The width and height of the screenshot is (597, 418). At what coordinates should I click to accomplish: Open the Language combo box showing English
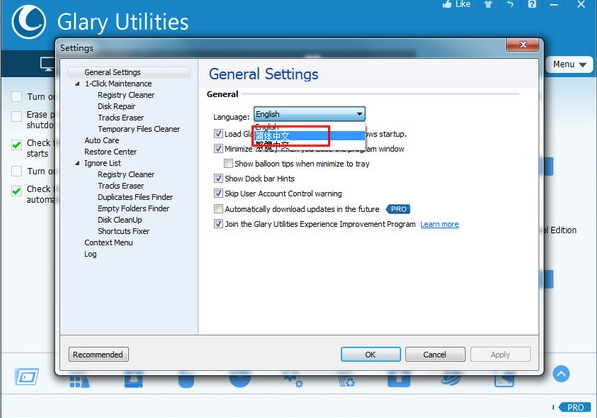[310, 114]
